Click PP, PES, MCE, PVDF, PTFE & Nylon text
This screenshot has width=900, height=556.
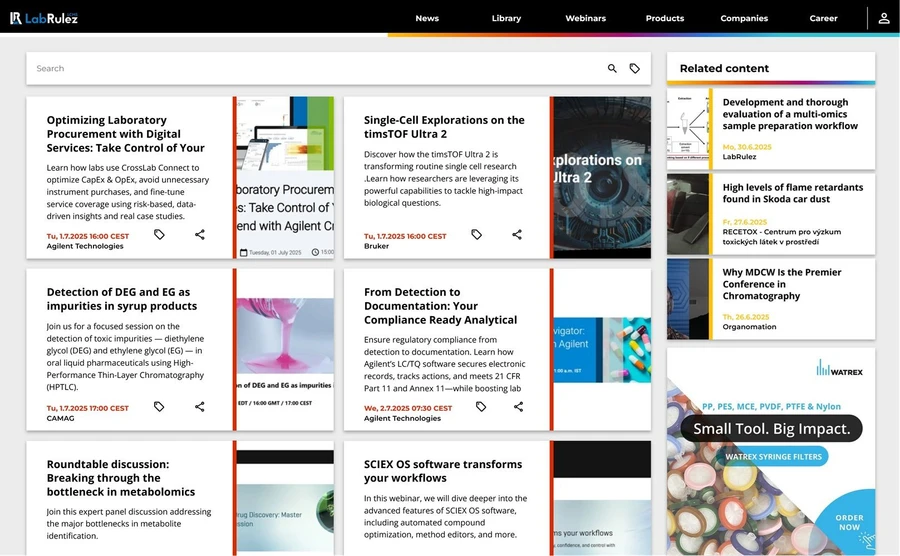pos(771,406)
